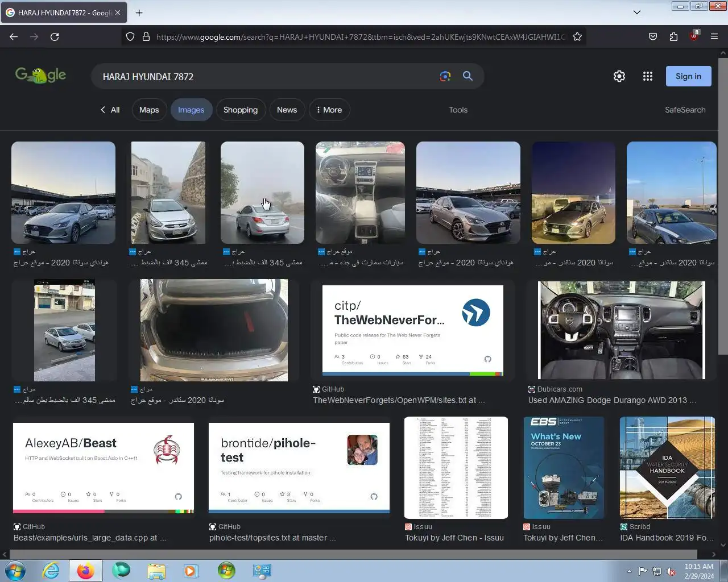Open the Firefox extensions puzzle icon
This screenshot has width=728, height=582.
click(673, 36)
